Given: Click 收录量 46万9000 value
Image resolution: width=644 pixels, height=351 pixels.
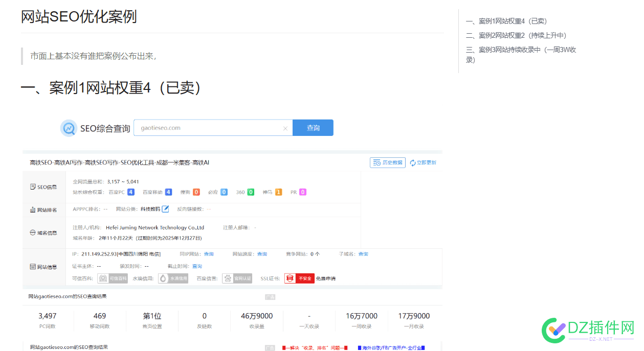Looking at the screenshot, I should (257, 316).
